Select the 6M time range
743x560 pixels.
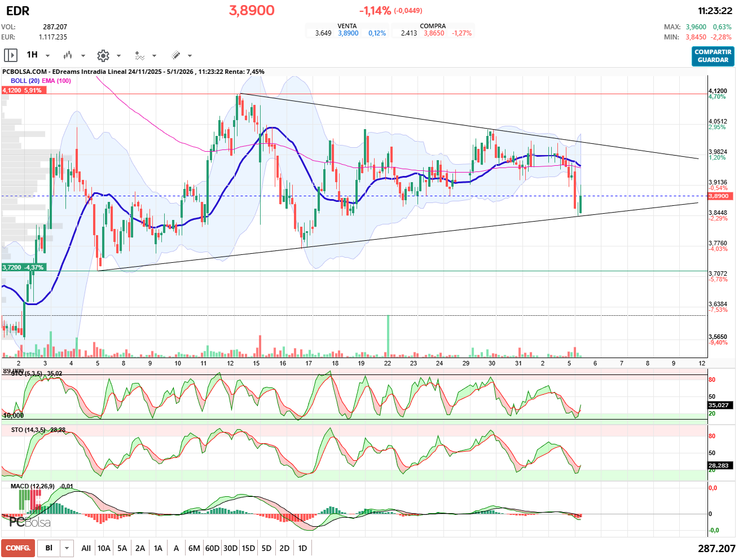pyautogui.click(x=194, y=548)
